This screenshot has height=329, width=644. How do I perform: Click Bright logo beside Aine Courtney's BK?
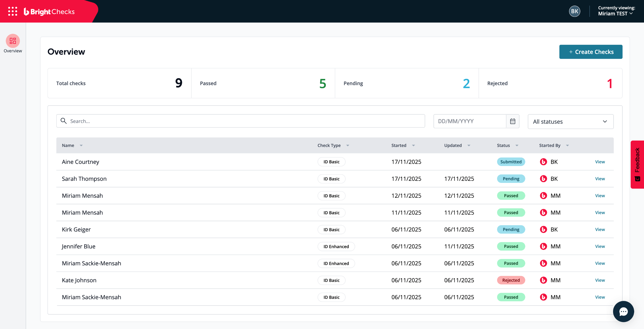click(x=543, y=162)
